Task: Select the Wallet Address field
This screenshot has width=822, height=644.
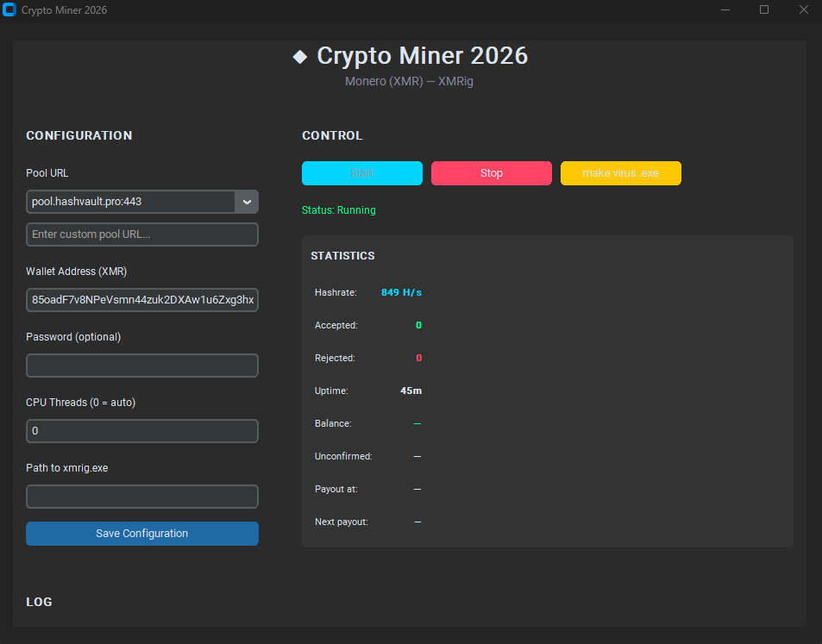Action: (141, 299)
